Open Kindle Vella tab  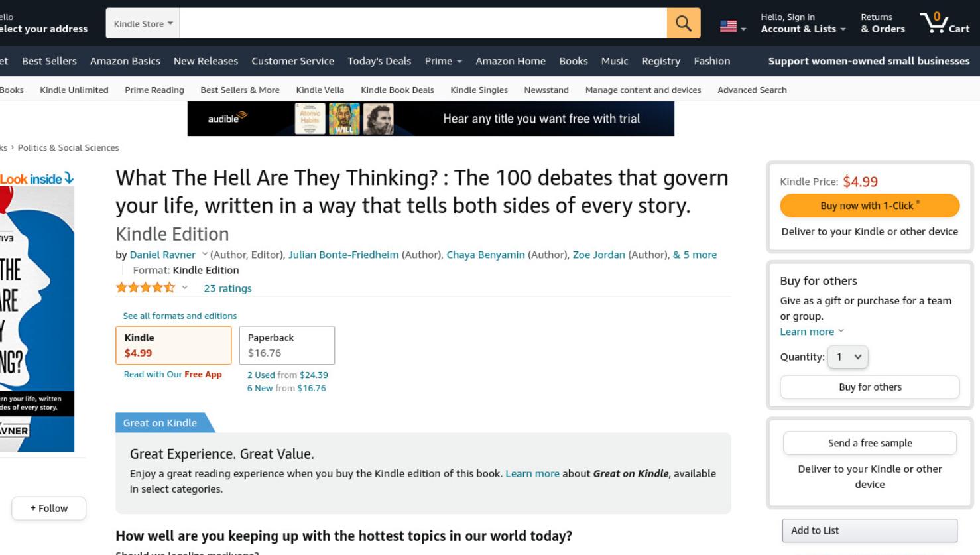tap(320, 90)
